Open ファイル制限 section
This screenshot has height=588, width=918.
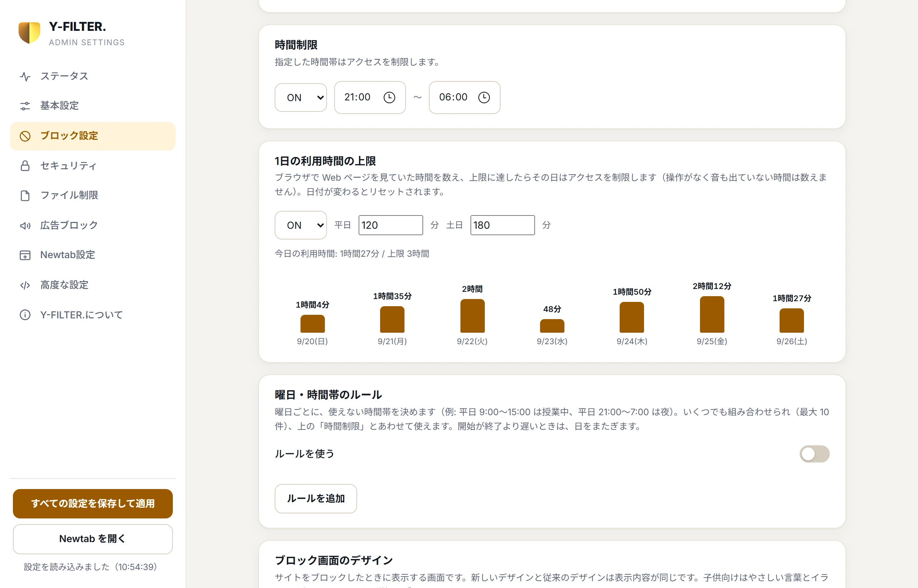click(x=93, y=195)
